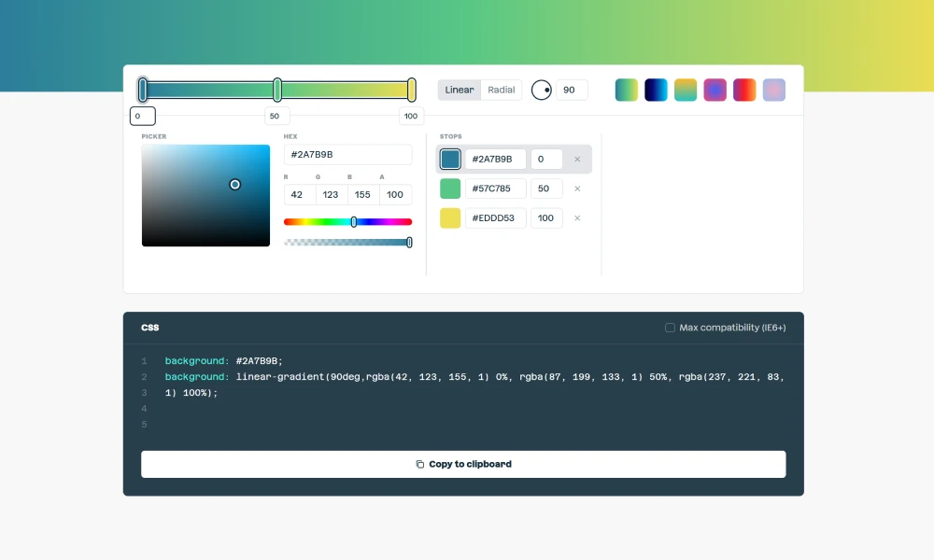The image size is (934, 560).
Task: Click the 90-degree angle dial control
Action: [541, 90]
